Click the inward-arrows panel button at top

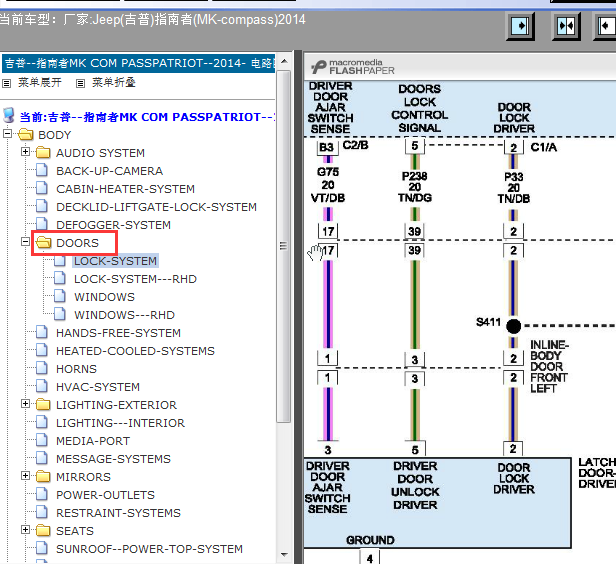566,26
